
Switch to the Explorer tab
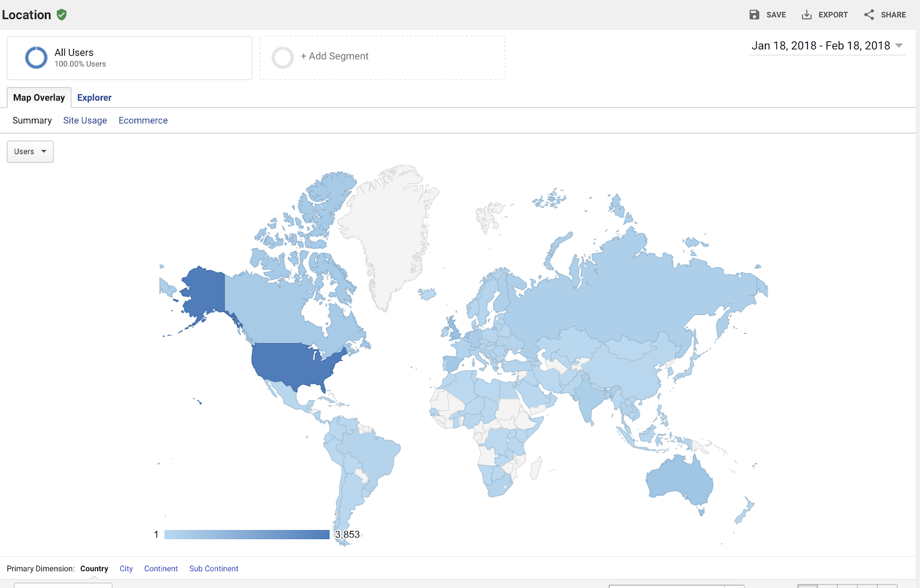[94, 98]
